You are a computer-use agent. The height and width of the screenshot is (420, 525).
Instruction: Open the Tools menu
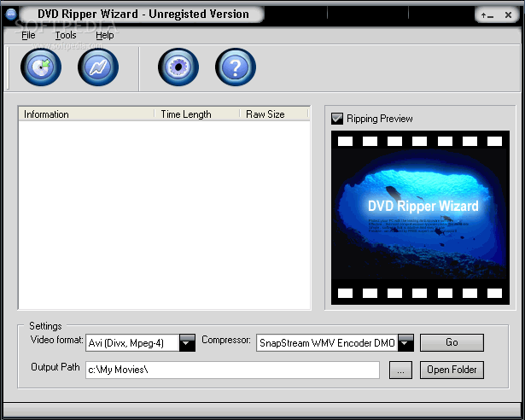pos(66,35)
